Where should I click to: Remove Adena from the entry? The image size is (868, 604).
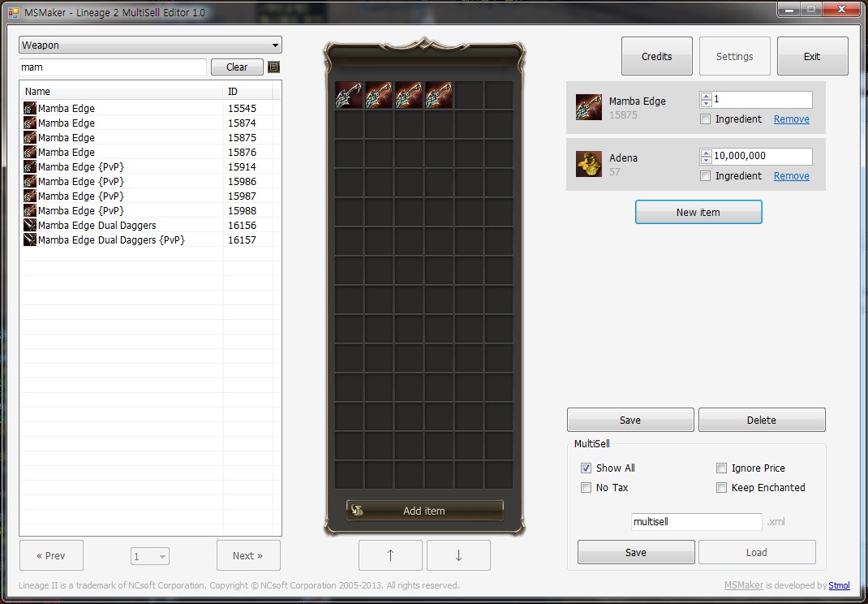[791, 175]
